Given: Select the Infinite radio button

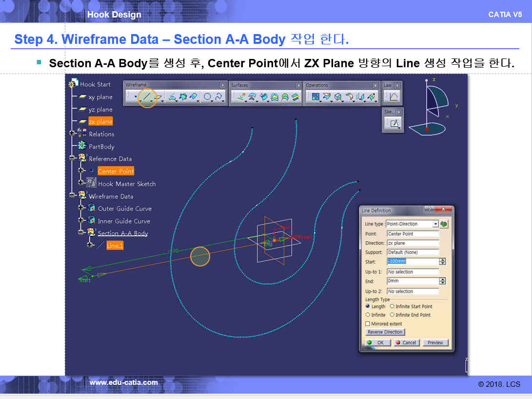Looking at the screenshot, I should point(368,315).
